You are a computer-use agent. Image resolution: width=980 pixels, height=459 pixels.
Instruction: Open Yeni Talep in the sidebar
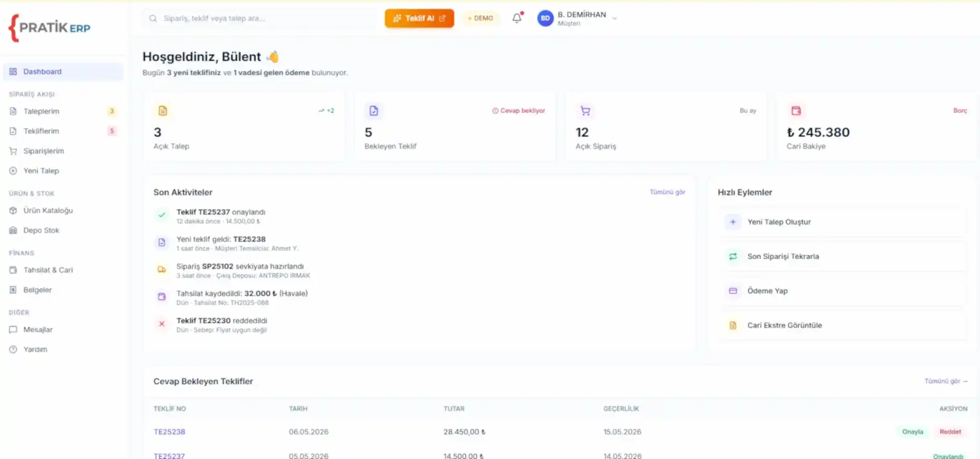[63, 171]
